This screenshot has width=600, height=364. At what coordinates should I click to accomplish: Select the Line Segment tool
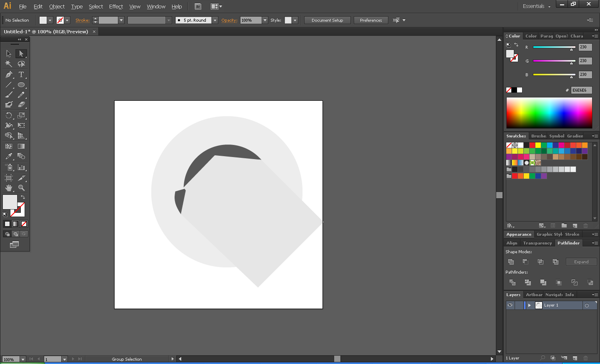click(x=9, y=85)
